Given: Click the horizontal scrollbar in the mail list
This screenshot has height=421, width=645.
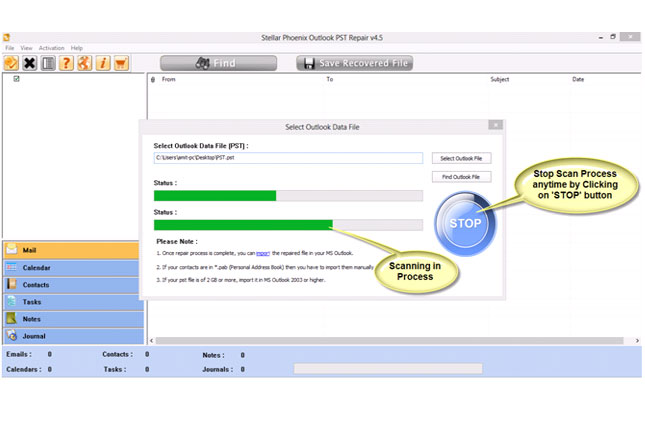Looking at the screenshot, I should (x=389, y=340).
